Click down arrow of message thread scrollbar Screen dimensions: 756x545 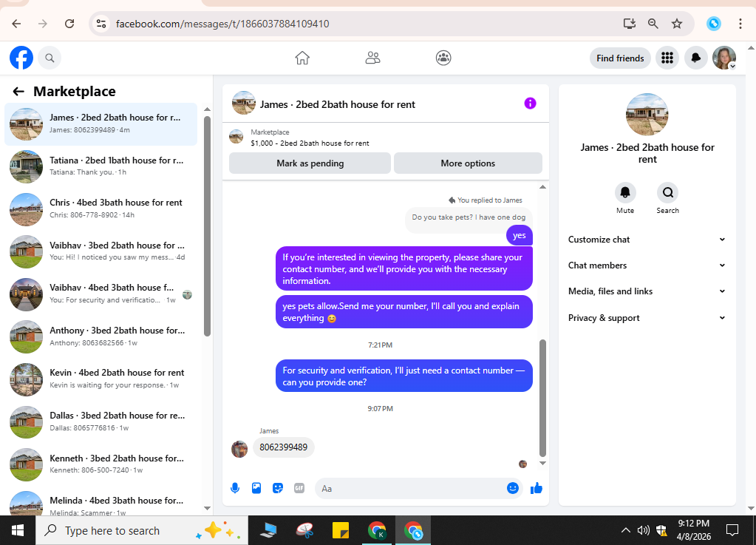[542, 463]
